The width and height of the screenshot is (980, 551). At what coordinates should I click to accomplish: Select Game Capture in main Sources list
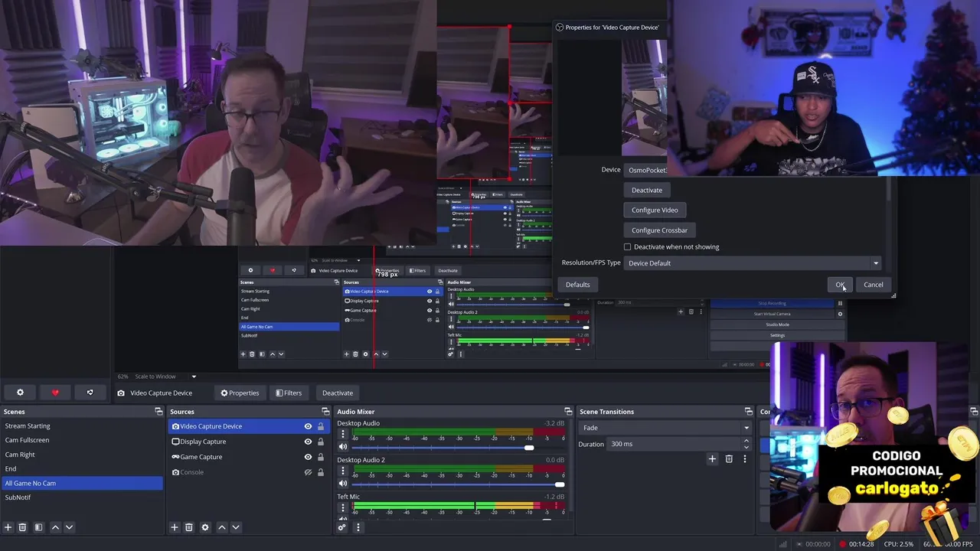248,457
